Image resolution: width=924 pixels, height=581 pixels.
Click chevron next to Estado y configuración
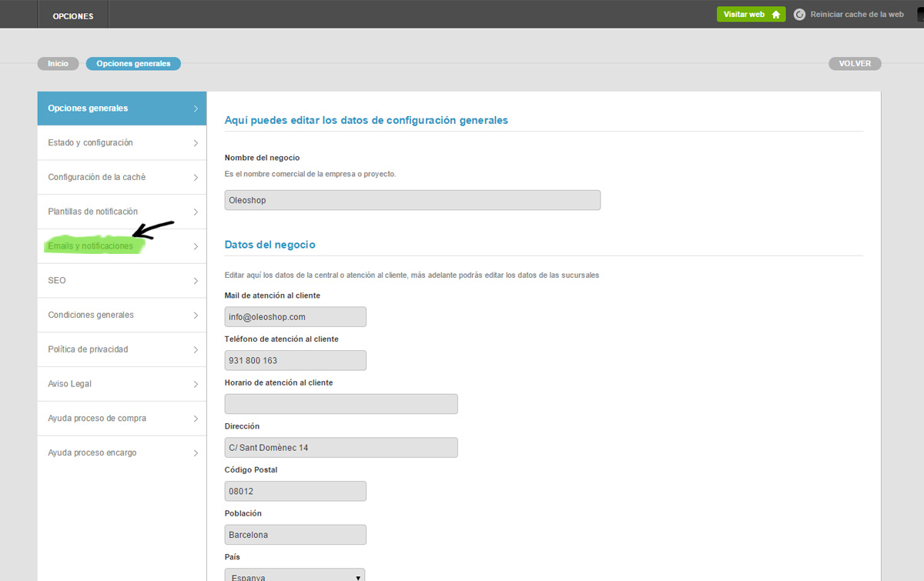[x=196, y=143]
